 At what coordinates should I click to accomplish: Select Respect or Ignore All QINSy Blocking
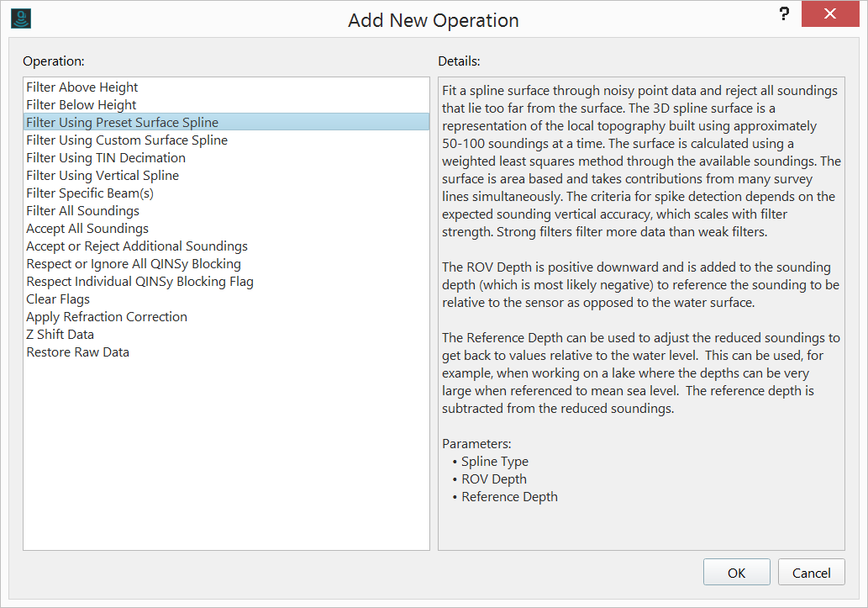tap(134, 264)
